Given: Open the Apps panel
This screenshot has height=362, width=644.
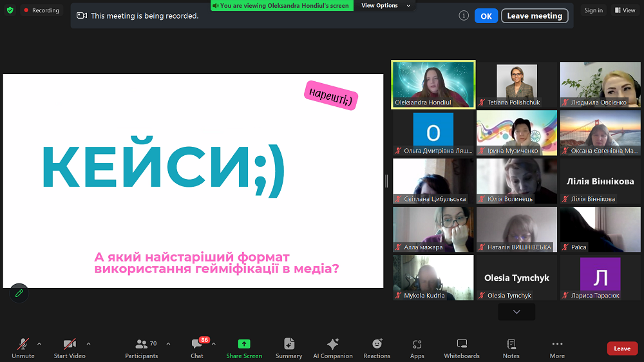Looking at the screenshot, I should 417,348.
